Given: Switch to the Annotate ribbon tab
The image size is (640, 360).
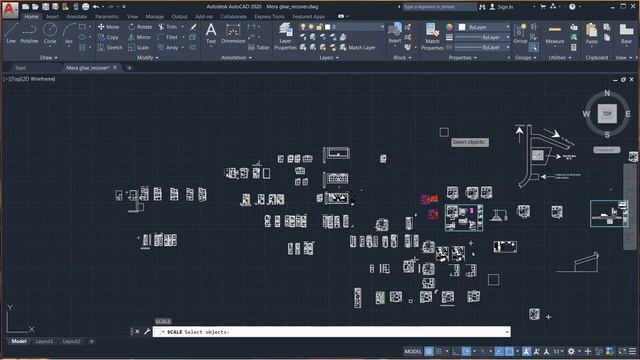Looking at the screenshot, I should coord(76,17).
